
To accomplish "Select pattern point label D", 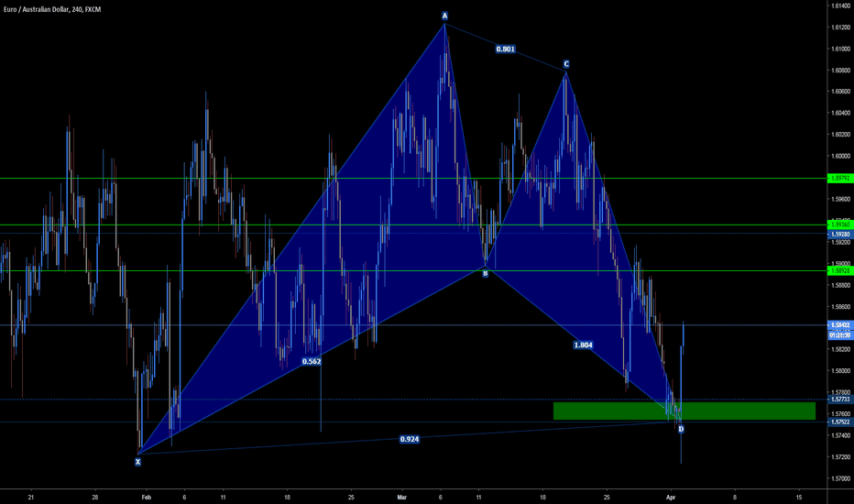I will click(x=681, y=429).
